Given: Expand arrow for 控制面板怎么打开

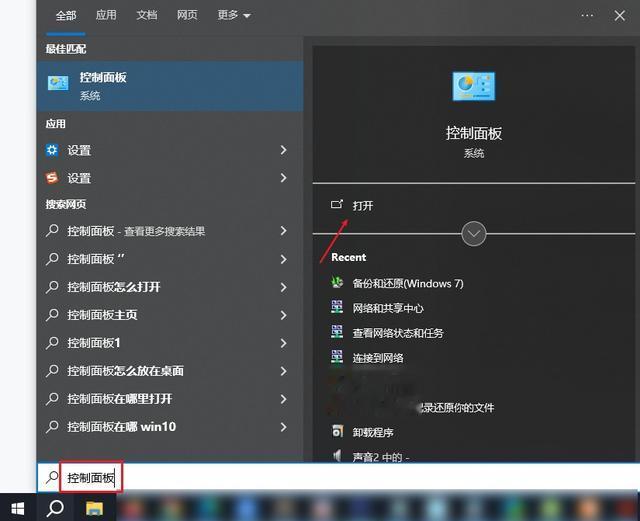Looking at the screenshot, I should point(284,287).
